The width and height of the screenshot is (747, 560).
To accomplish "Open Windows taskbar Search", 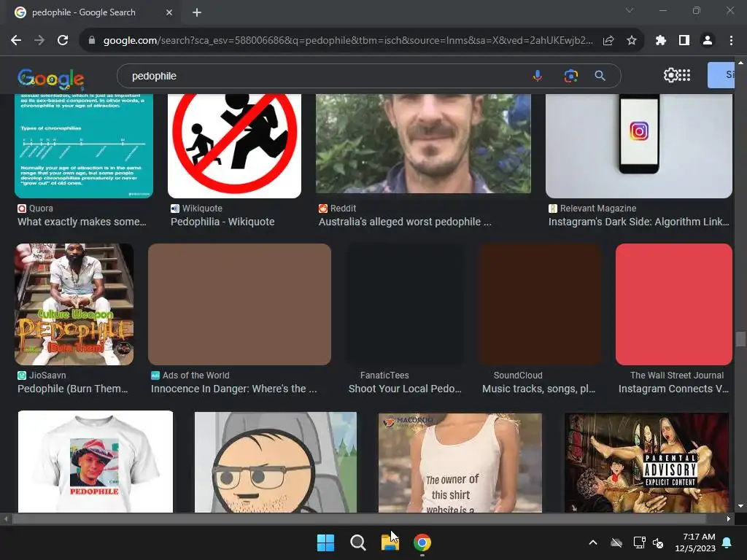I will [357, 542].
